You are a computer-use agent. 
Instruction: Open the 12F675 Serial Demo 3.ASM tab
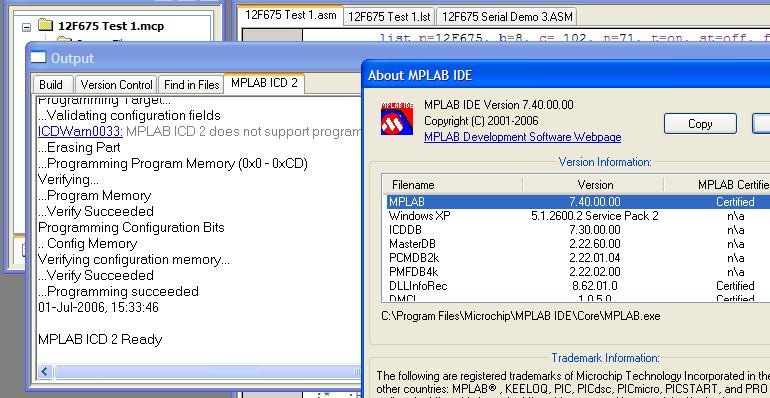(x=507, y=17)
